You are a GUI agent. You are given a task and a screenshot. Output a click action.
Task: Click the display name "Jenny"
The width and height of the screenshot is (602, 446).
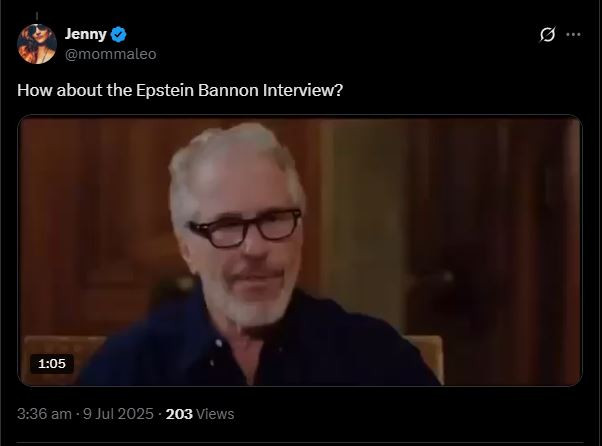pos(85,34)
